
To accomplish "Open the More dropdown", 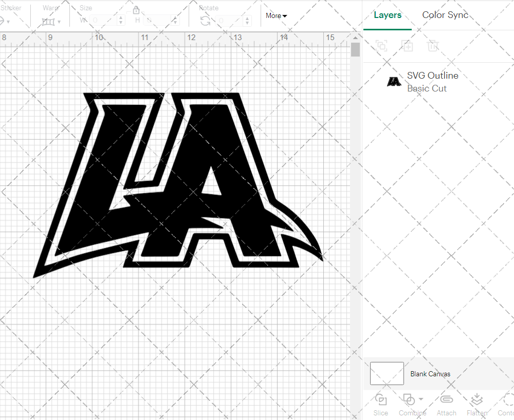I will (x=276, y=16).
